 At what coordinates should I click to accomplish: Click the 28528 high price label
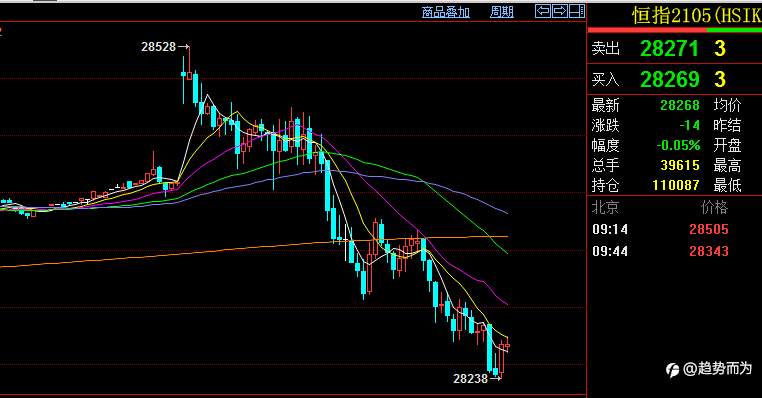tap(158, 47)
